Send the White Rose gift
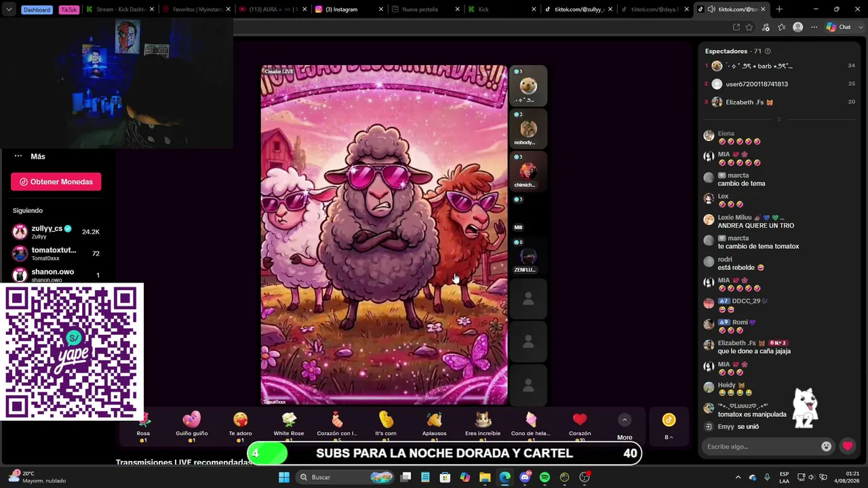This screenshot has width=868, height=488. click(289, 426)
